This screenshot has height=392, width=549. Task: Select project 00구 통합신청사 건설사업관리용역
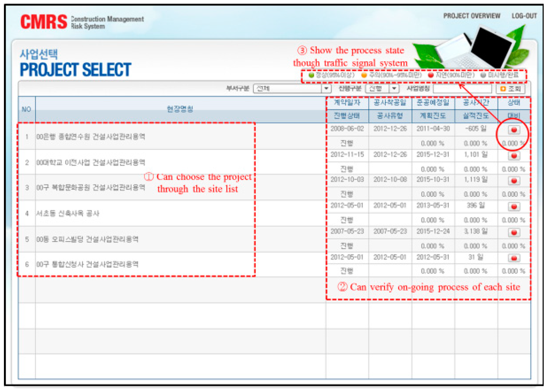87,264
